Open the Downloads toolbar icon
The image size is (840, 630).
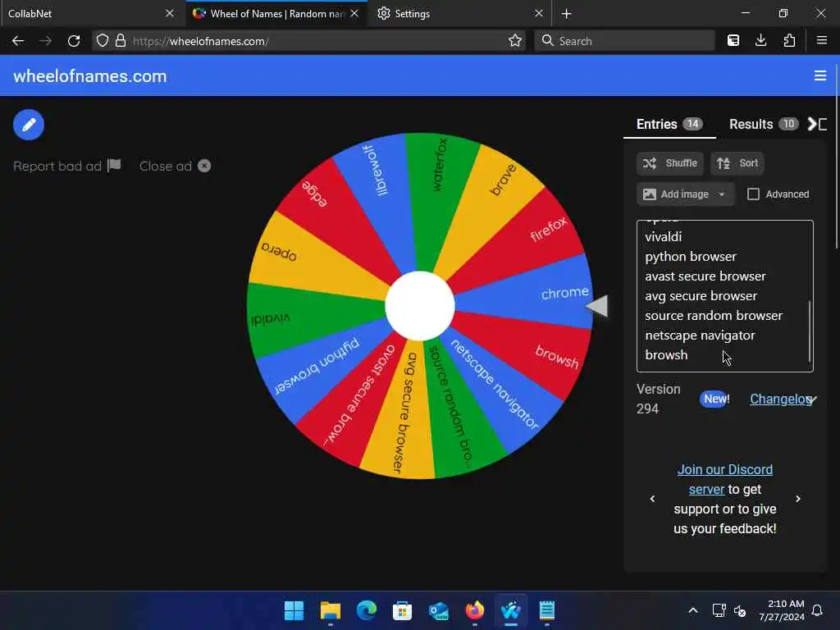tap(760, 41)
